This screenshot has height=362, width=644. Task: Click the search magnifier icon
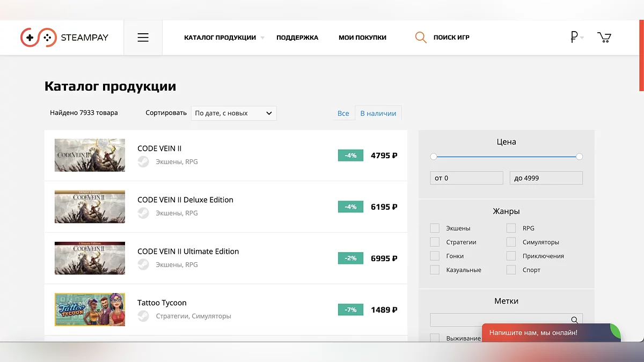(x=421, y=38)
